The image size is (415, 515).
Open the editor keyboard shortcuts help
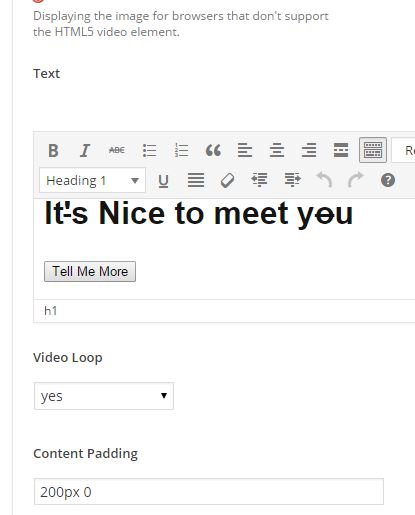pyautogui.click(x=388, y=180)
